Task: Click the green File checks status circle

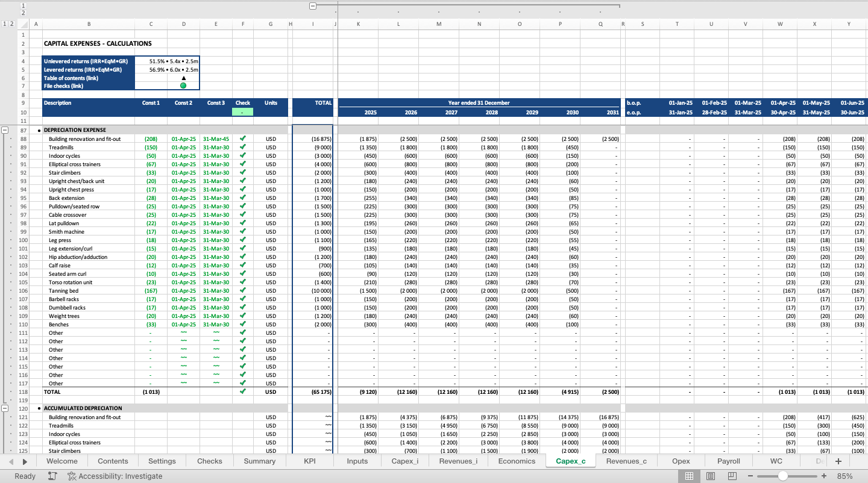Action: (183, 86)
